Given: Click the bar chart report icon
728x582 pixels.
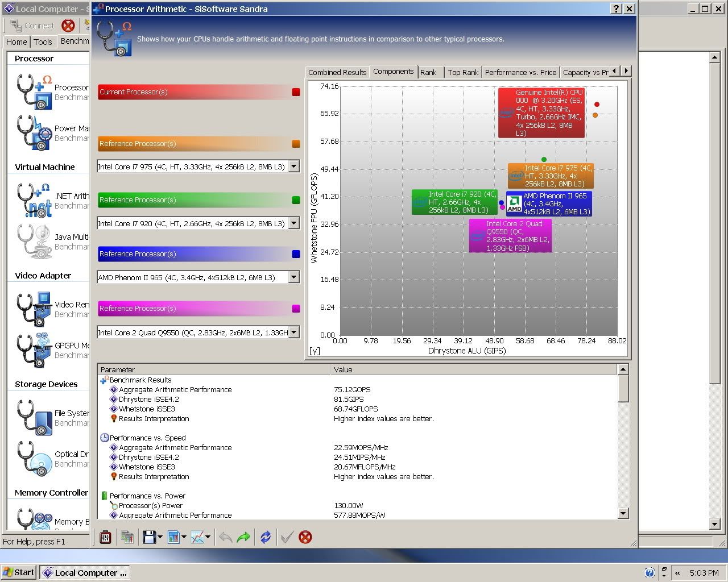Looking at the screenshot, I should 174,537.
